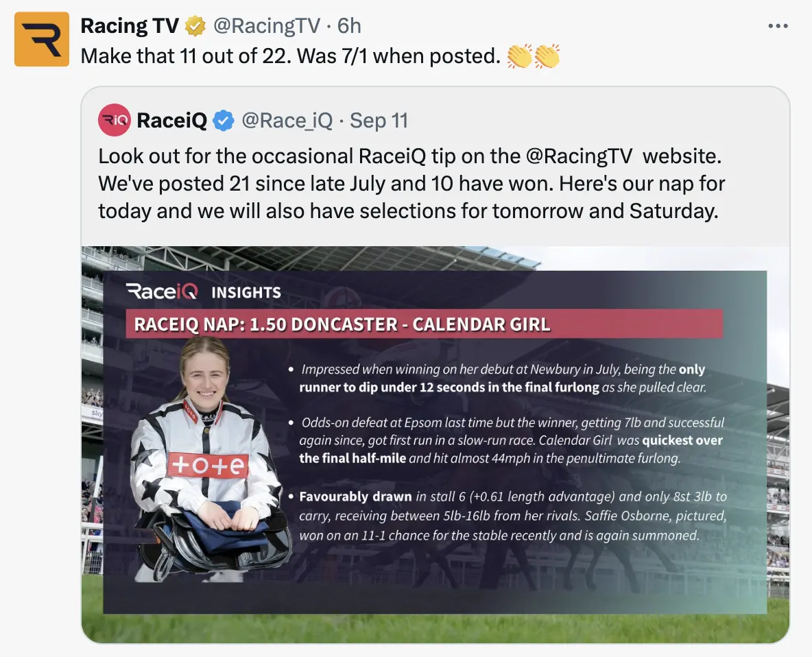
Task: Click the RaceiQ logo inside the image
Action: 162,292
